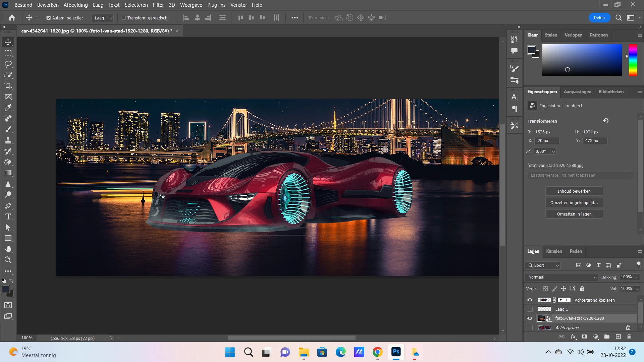Open the Normaal blend mode dropdown
Image resolution: width=644 pixels, height=362 pixels.
[561, 277]
